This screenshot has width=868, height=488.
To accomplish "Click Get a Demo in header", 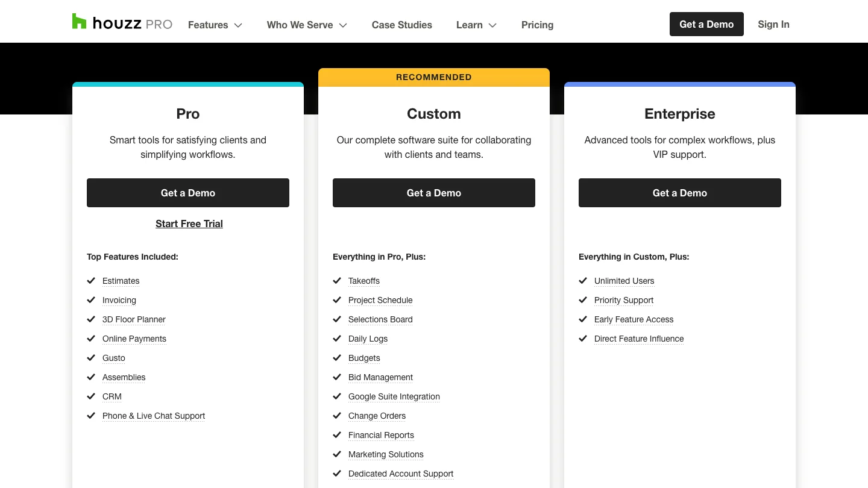I will pyautogui.click(x=706, y=24).
